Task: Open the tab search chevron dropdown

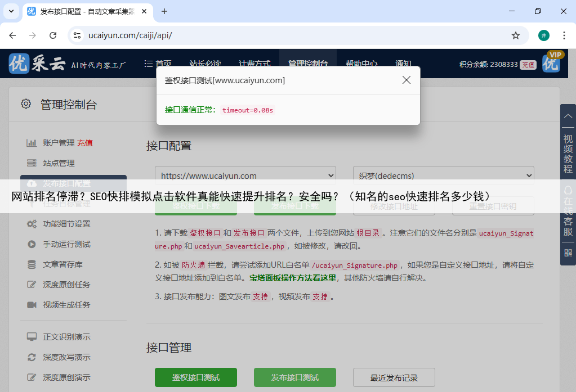Action: coord(11,11)
